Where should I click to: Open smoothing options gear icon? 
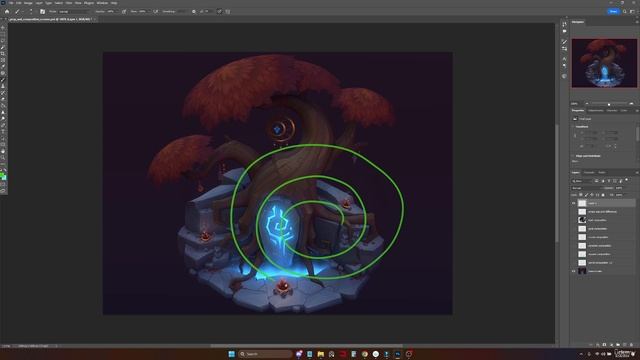193,11
